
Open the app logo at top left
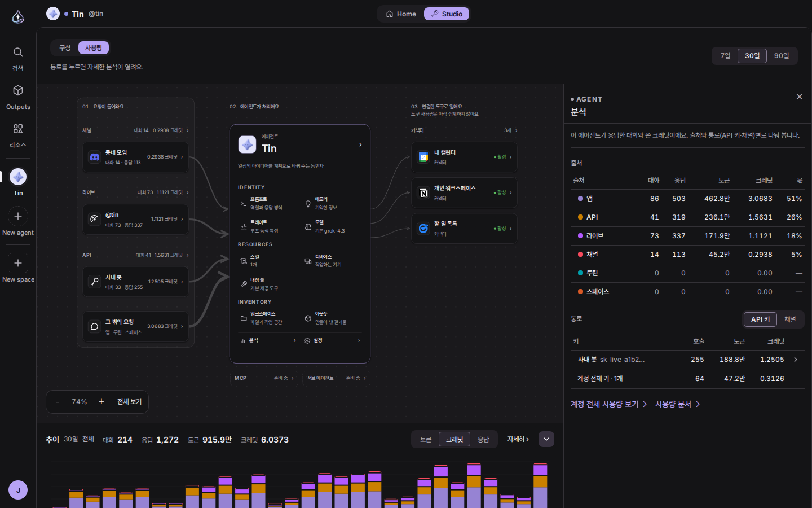18,17
